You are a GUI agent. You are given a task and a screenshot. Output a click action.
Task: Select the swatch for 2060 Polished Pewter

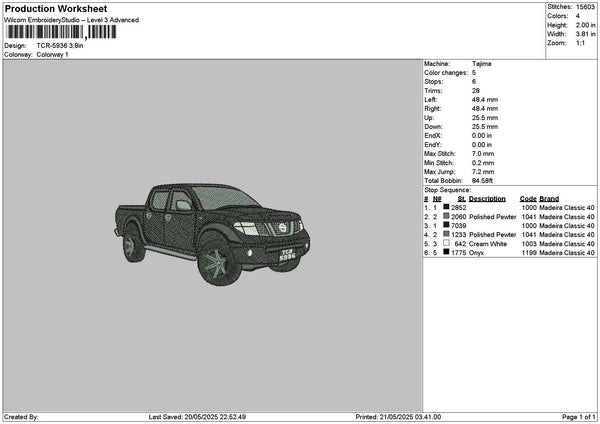point(446,216)
